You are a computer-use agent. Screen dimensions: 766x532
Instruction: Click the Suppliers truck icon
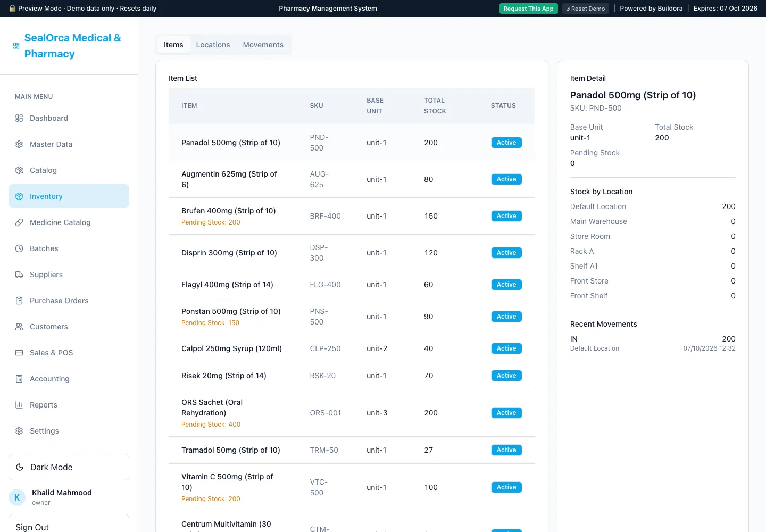(x=19, y=275)
